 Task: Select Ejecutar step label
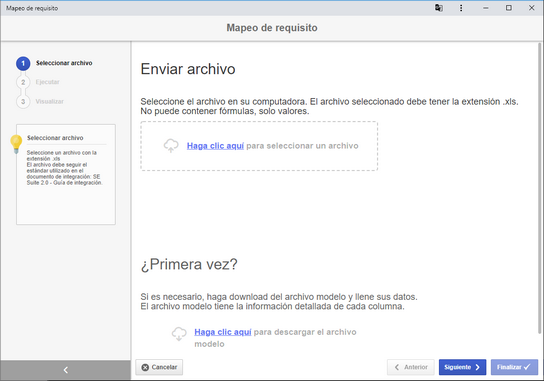[x=48, y=82]
